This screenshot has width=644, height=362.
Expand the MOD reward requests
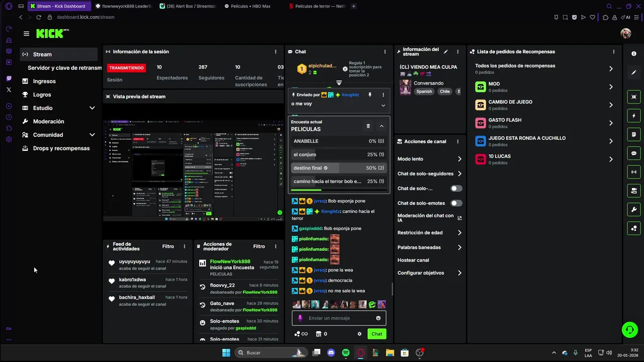coord(611,87)
